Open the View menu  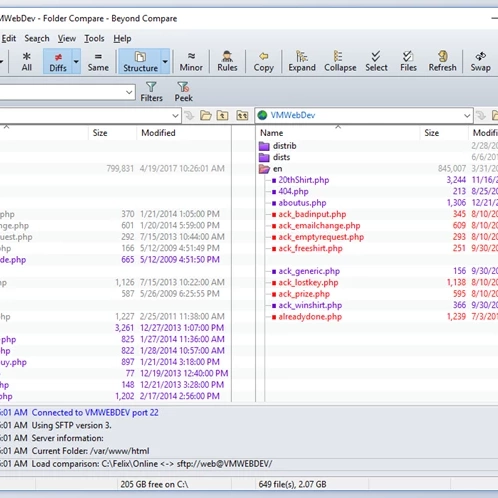(x=67, y=38)
